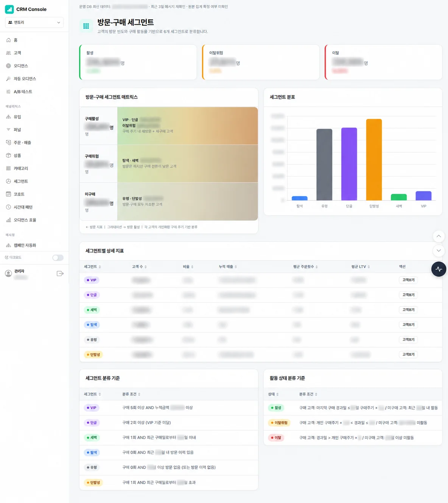Sort the detail table by 누적 매출

point(228,267)
